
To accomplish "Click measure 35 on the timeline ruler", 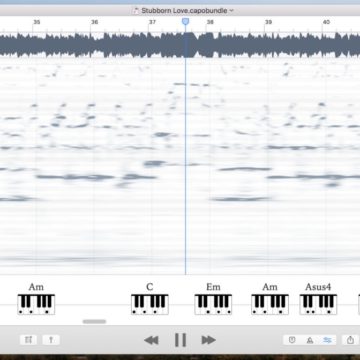I will pos(37,22).
